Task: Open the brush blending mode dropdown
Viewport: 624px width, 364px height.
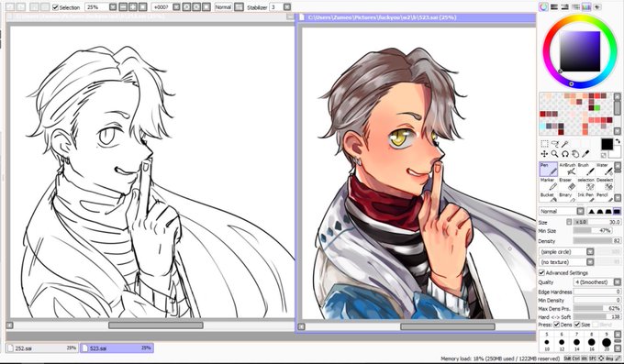Action: (x=580, y=211)
